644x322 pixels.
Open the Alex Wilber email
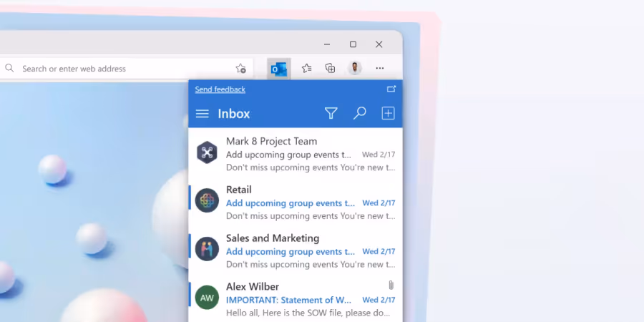click(x=296, y=299)
